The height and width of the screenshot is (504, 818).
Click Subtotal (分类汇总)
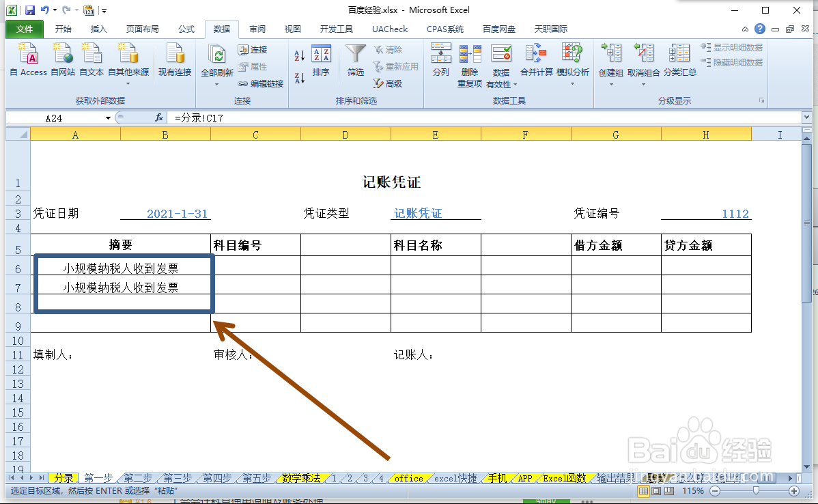tap(680, 61)
